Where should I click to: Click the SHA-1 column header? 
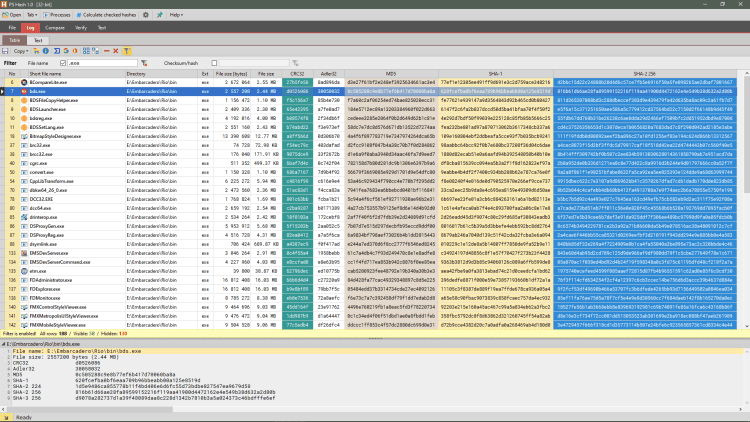(496, 74)
